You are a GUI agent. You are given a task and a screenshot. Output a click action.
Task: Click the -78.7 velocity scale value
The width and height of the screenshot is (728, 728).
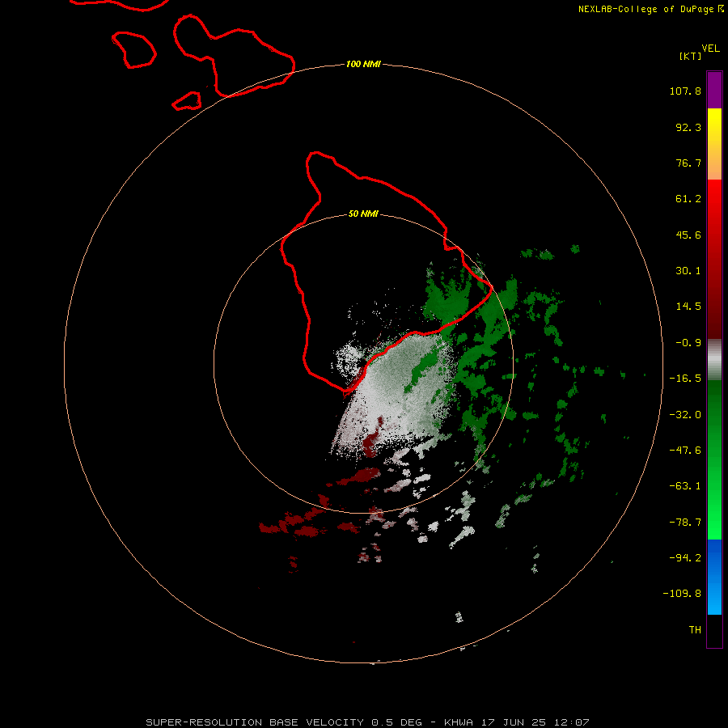tap(685, 523)
